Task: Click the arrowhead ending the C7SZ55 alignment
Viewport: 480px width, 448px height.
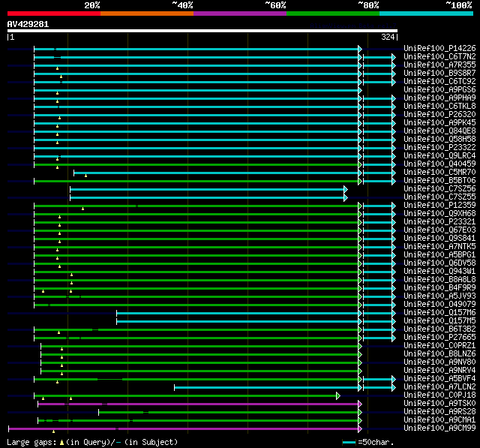Action: click(346, 197)
